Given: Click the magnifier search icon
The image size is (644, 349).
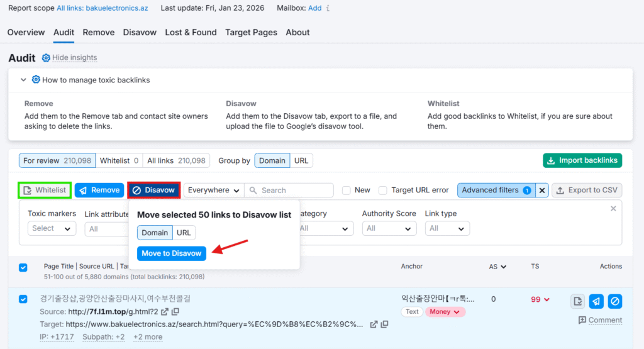Looking at the screenshot, I should [253, 190].
